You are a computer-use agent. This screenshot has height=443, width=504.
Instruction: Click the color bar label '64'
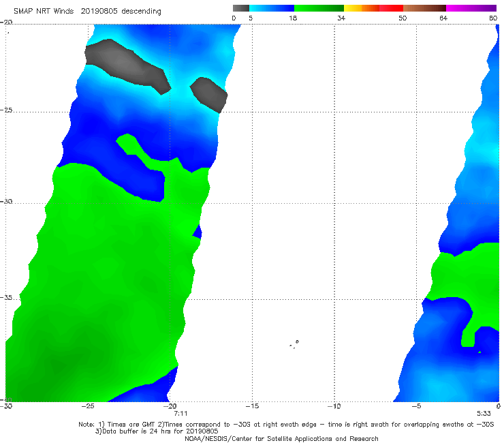(443, 18)
